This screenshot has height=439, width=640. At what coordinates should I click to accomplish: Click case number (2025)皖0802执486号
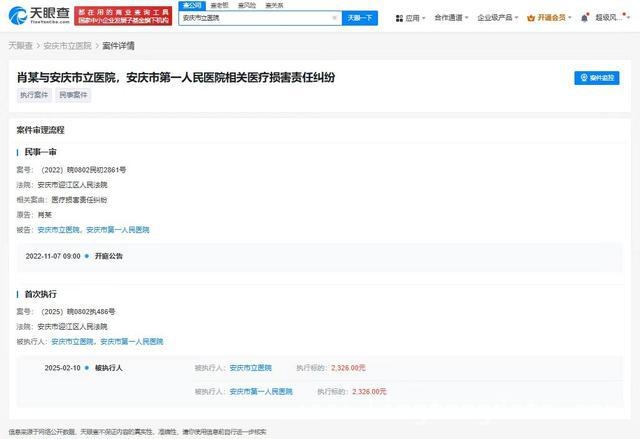(78, 312)
